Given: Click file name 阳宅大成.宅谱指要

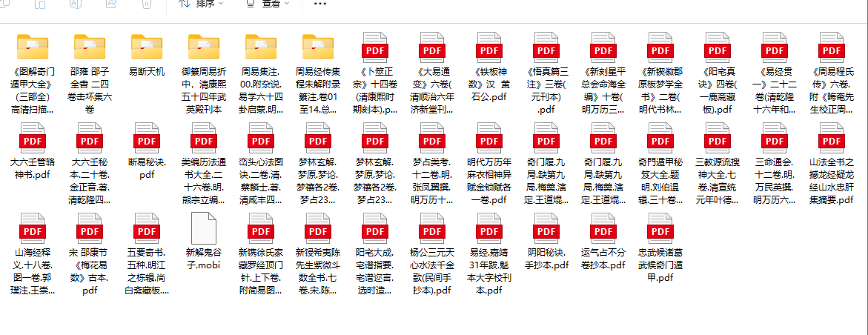Looking at the screenshot, I should 376,271.
